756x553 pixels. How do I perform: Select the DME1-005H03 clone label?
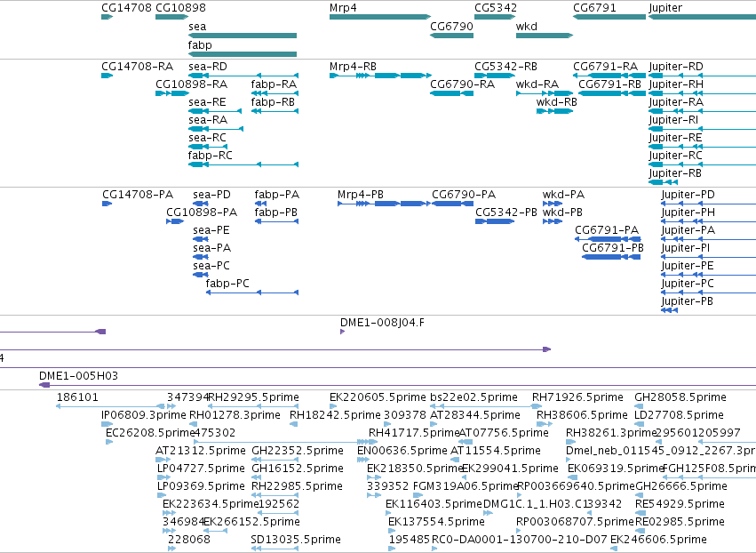coord(78,376)
